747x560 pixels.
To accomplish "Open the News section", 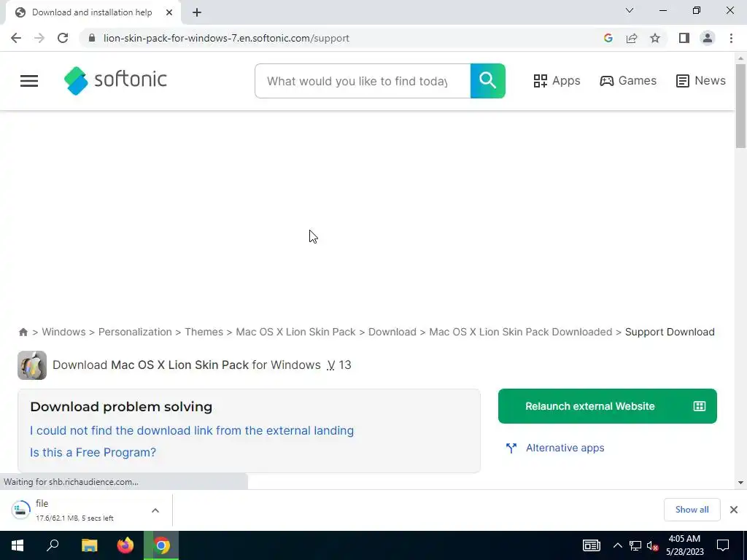I will [x=701, y=81].
